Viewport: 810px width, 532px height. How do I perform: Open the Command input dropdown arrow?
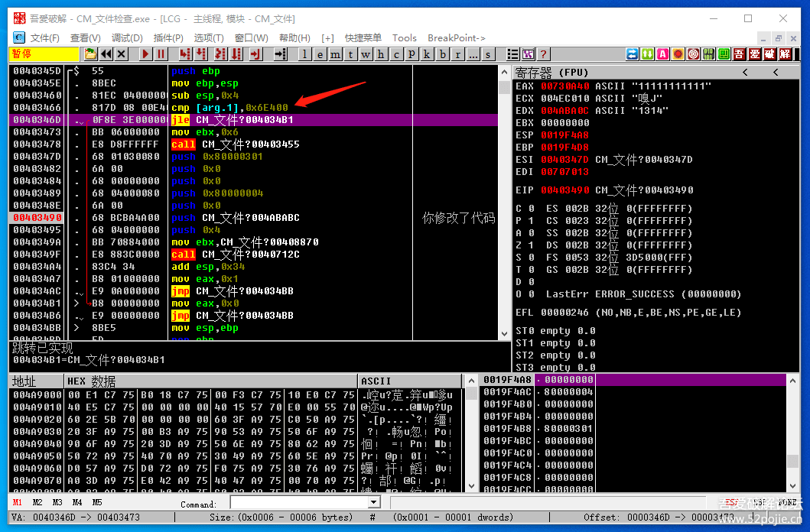pos(374,503)
